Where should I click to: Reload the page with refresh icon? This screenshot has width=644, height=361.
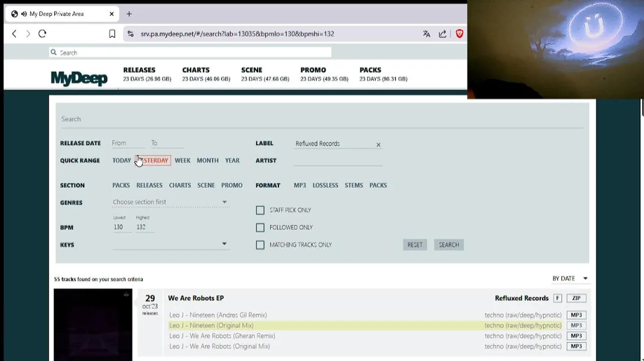point(42,34)
